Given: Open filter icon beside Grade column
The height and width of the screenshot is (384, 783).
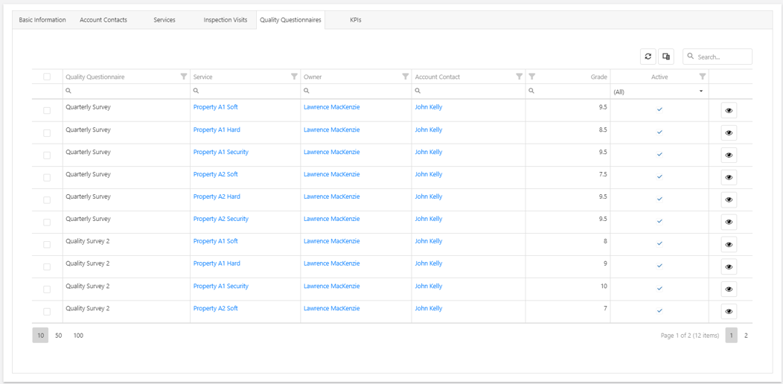Looking at the screenshot, I should pyautogui.click(x=532, y=76).
